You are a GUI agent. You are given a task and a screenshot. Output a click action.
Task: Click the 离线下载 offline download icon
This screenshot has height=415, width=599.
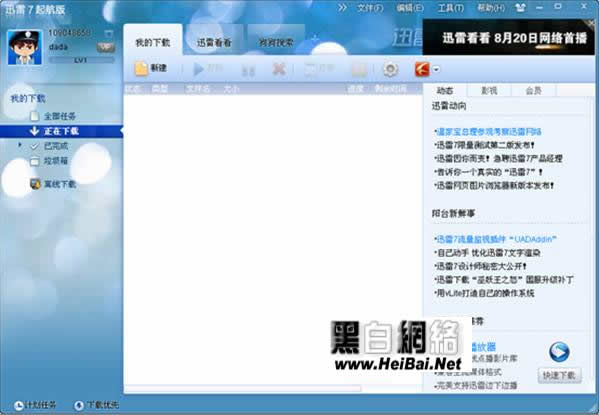click(36, 184)
